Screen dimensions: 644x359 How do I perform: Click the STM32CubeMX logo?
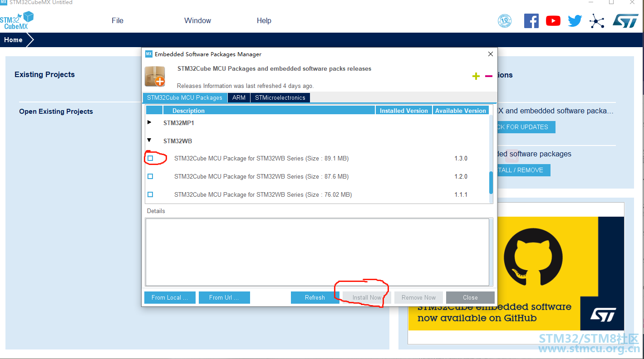[x=17, y=20]
